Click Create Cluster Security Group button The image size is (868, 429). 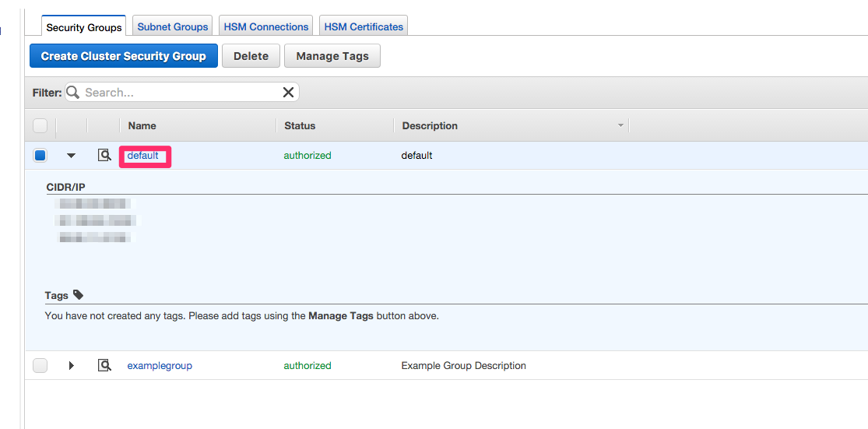[x=124, y=56]
